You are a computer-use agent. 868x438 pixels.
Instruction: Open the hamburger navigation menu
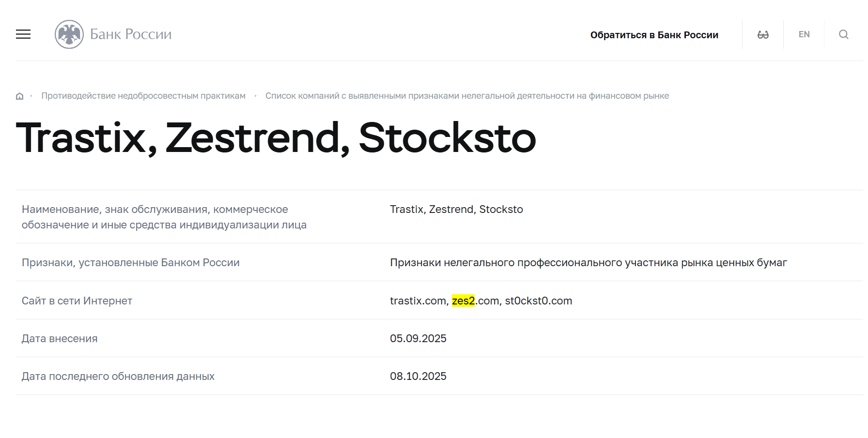coord(23,34)
